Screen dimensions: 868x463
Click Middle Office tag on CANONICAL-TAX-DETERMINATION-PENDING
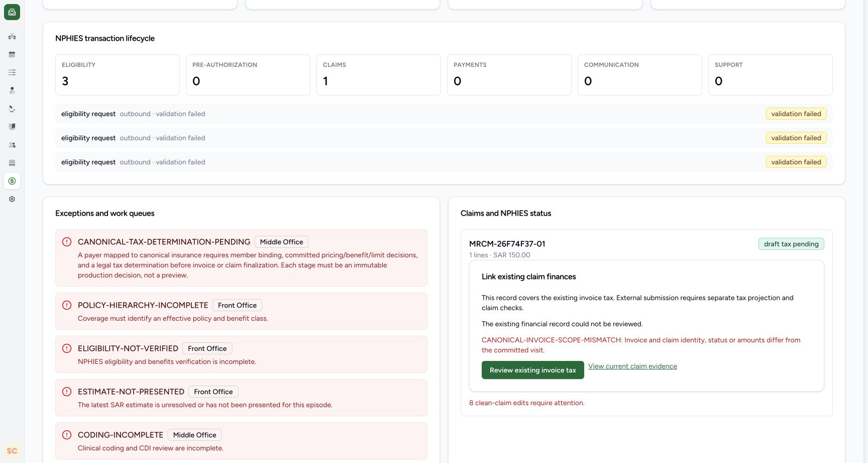pos(281,242)
